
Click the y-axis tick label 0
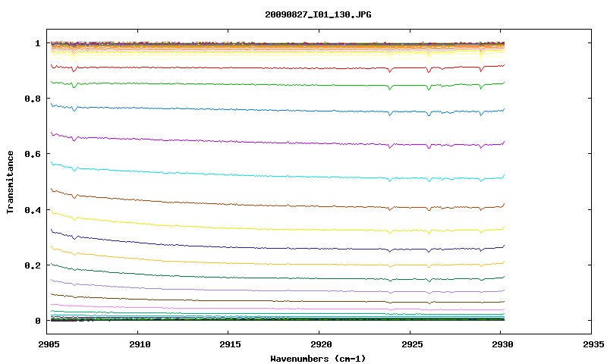[37, 321]
